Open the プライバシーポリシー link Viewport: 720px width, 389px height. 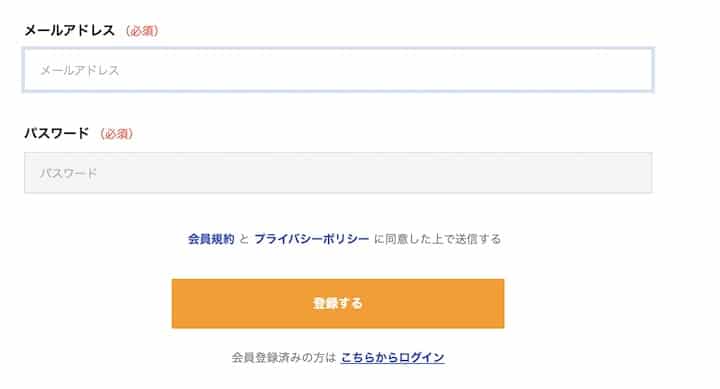(x=311, y=239)
